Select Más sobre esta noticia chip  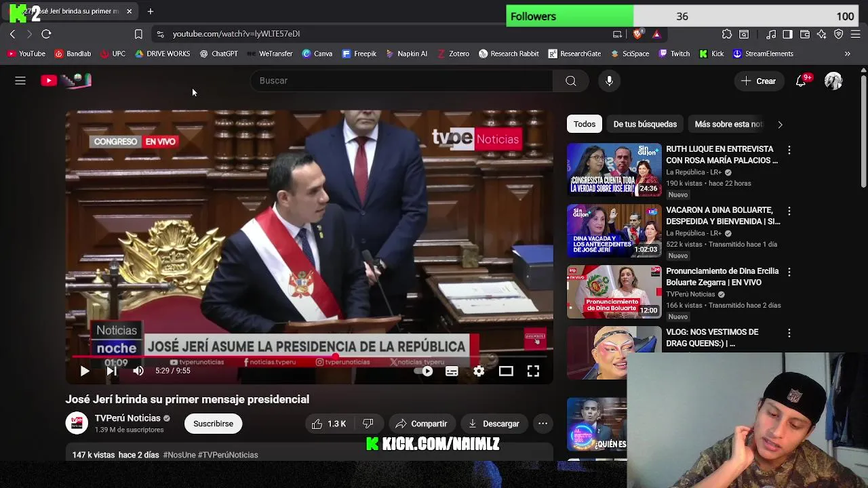pyautogui.click(x=729, y=124)
